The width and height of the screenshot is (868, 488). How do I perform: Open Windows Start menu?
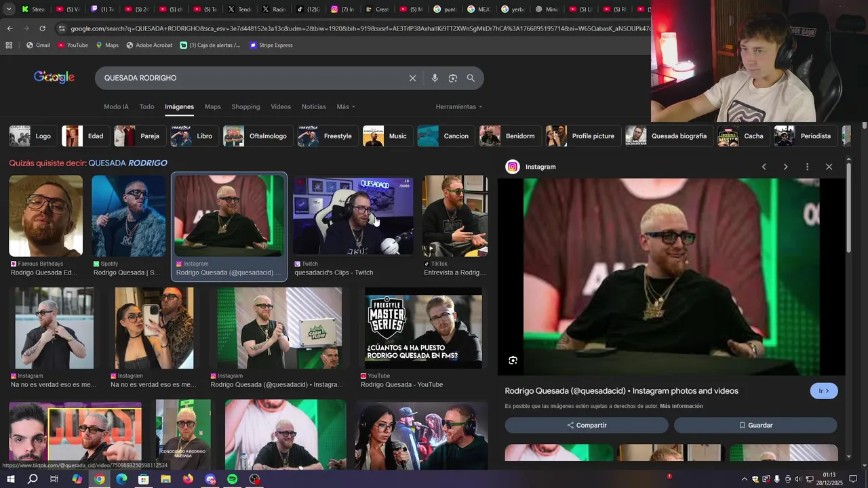pyautogui.click(x=10, y=479)
